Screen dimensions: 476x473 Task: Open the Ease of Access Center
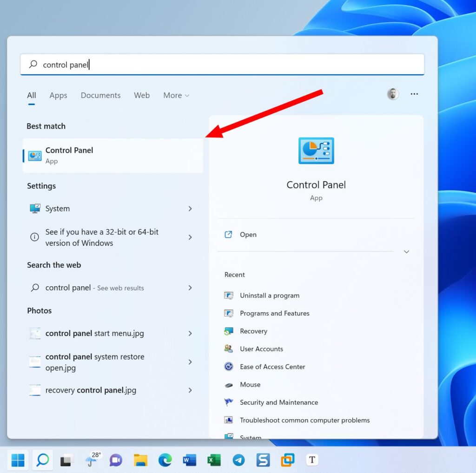(272, 367)
